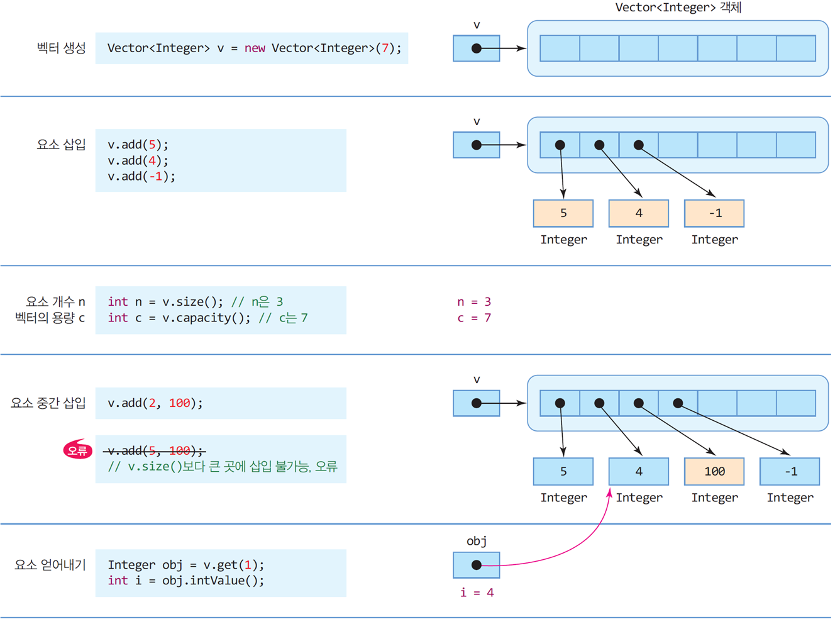Click the v reference box in 벡터 생성 row
The width and height of the screenshot is (840, 624).
477,48
